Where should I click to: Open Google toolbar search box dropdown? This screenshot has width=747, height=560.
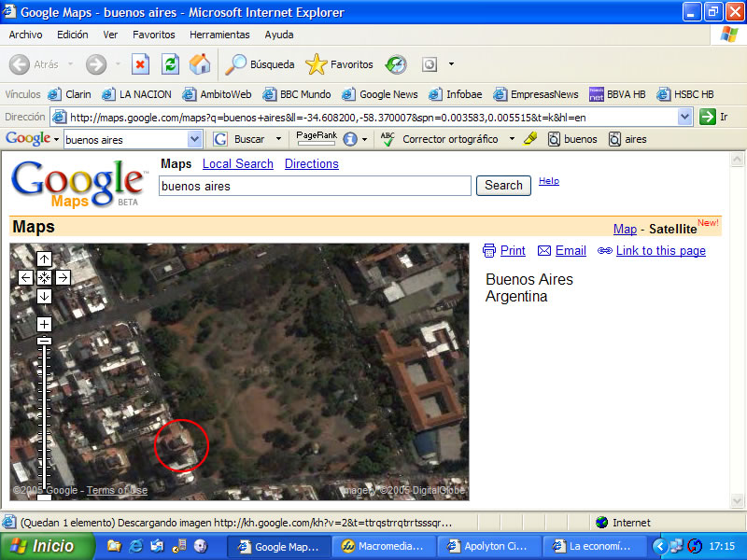click(194, 139)
